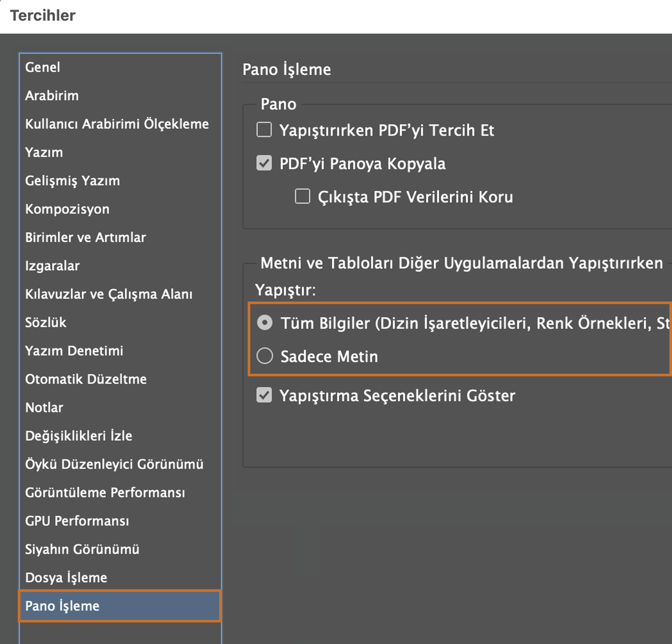Enable the Yapıştırırken PDF'yi Tercih Et checkbox
This screenshot has height=644, width=672.
264,130
